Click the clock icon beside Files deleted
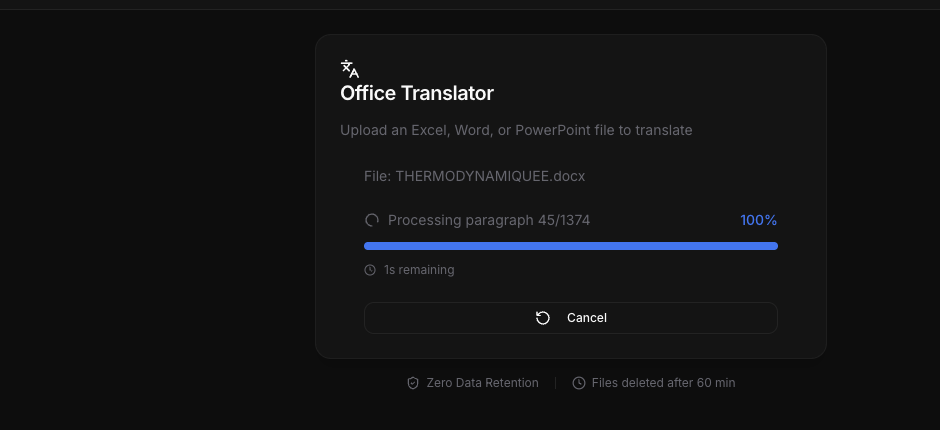940x430 pixels. [x=579, y=383]
